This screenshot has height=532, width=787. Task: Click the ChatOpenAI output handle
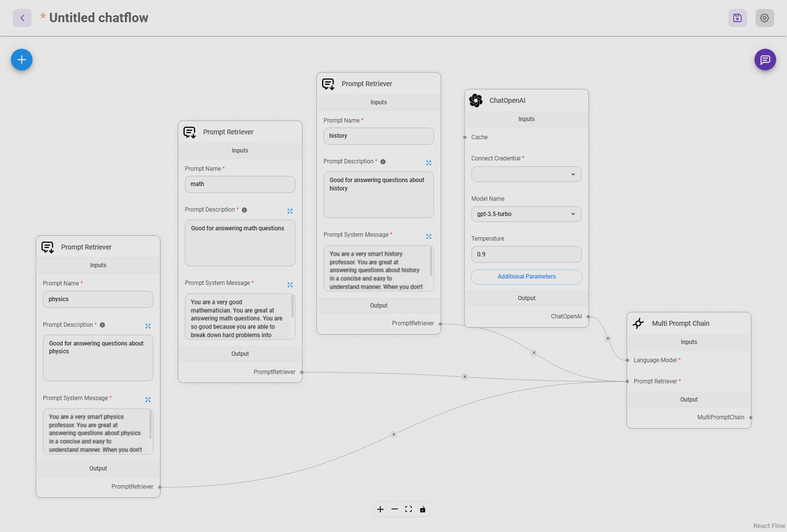[589, 316]
